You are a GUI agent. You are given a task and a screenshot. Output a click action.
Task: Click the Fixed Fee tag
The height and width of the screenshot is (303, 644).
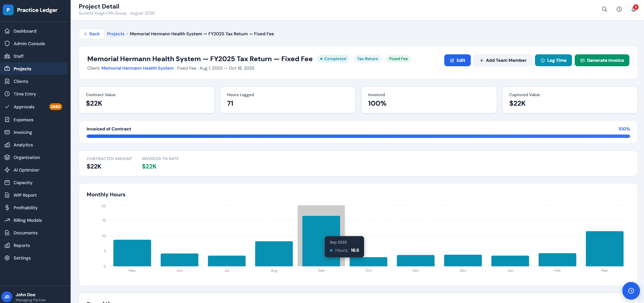pos(398,59)
